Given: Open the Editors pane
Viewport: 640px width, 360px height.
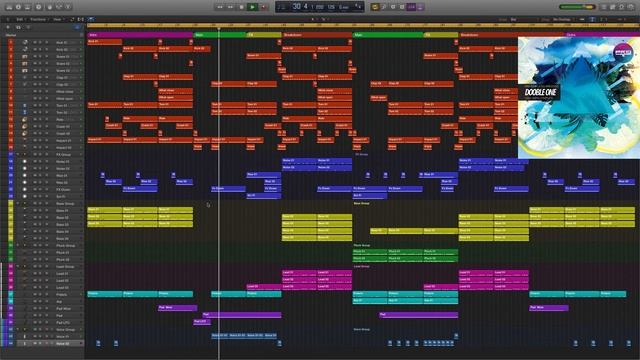Looking at the screenshot, I should (68, 7).
